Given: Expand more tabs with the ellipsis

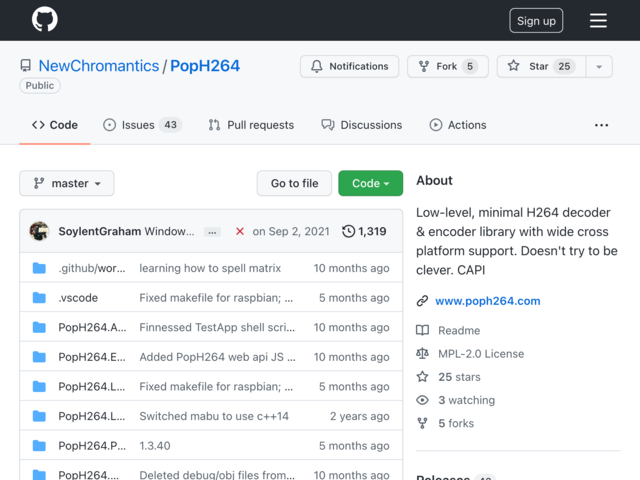Looking at the screenshot, I should 601,125.
